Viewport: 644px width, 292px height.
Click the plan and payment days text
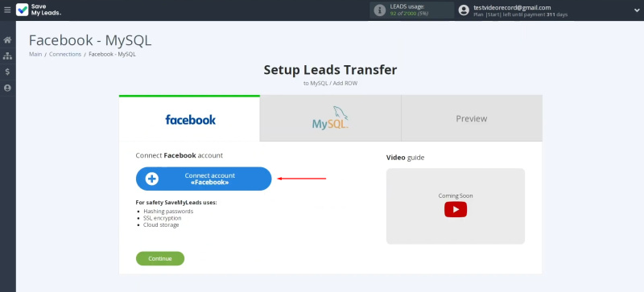(520, 14)
